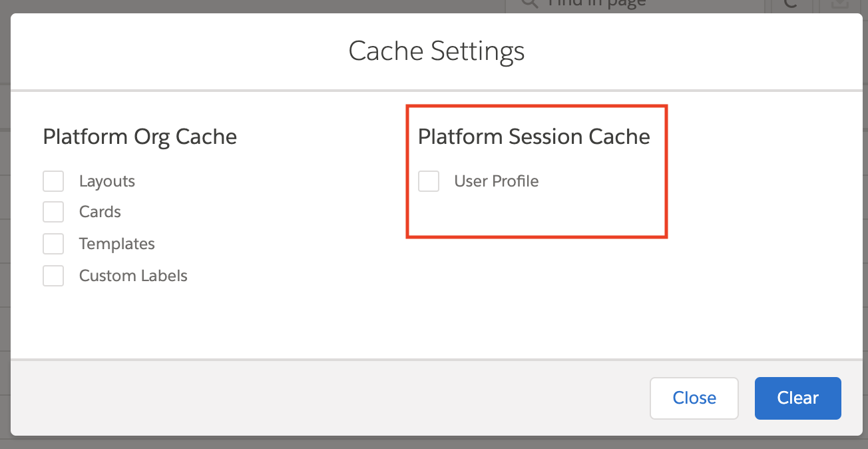Click the Cards label text
This screenshot has height=449, width=868.
(100, 212)
